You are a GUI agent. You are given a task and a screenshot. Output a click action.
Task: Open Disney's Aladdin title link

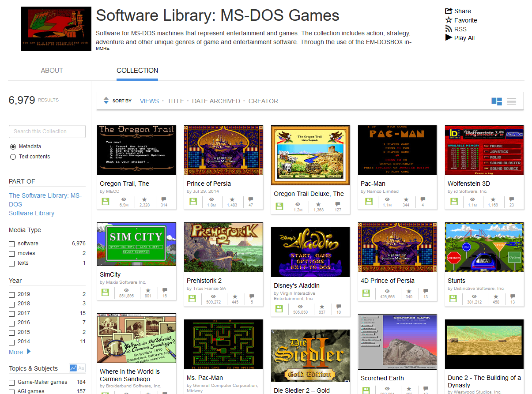pos(297,285)
